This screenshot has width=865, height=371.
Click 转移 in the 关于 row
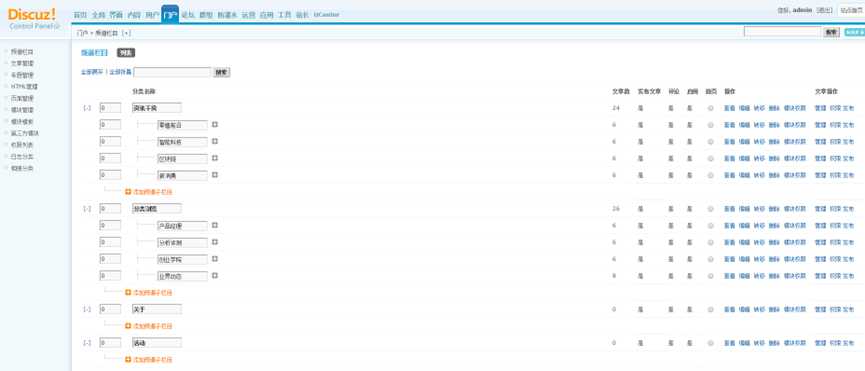[759, 309]
